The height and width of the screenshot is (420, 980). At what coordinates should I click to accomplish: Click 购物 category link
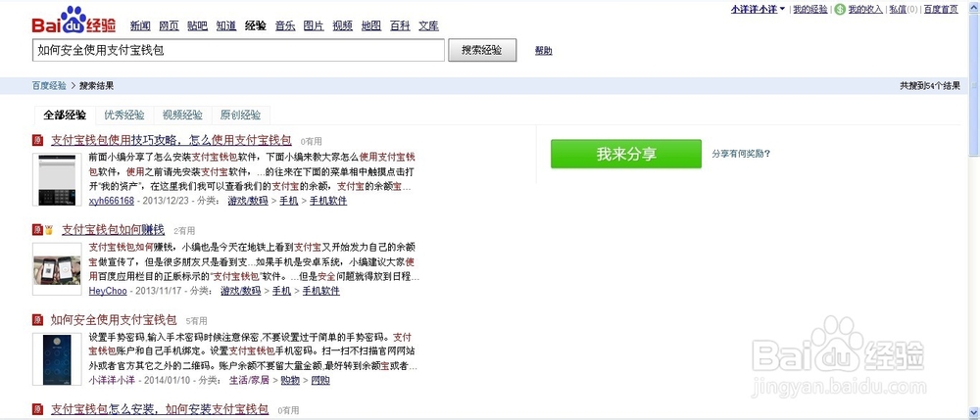(x=290, y=380)
